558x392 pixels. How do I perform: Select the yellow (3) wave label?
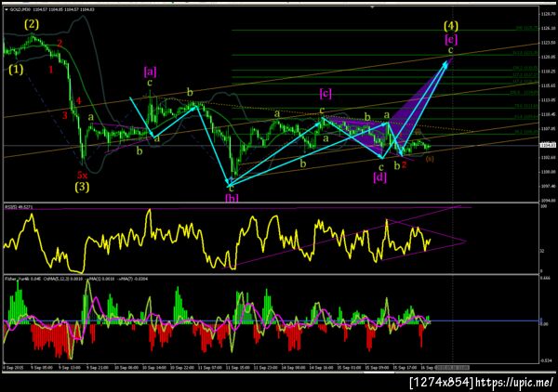[x=82, y=187]
